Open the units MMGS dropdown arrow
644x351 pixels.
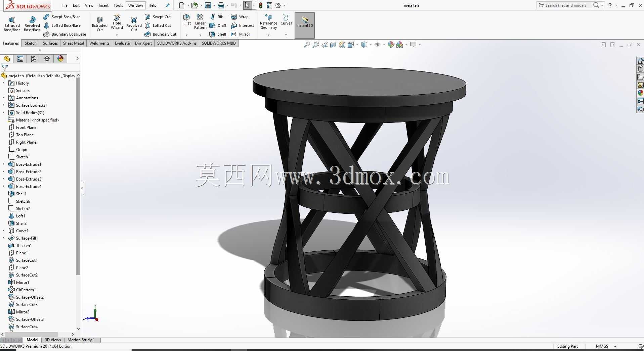click(x=615, y=346)
